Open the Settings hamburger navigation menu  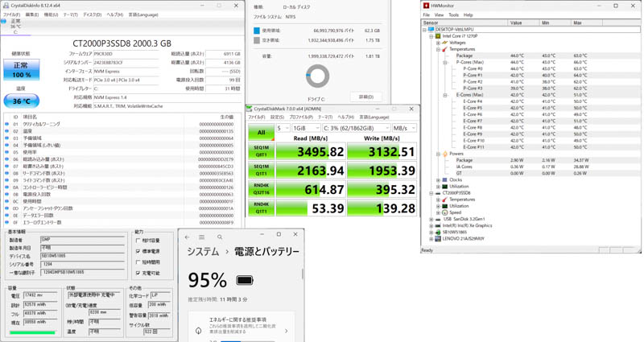point(202,237)
